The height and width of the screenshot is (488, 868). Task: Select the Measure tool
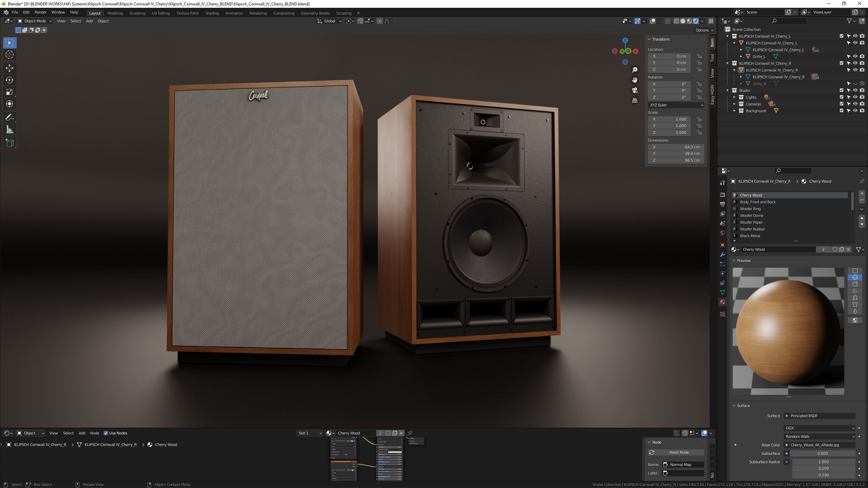[x=9, y=129]
